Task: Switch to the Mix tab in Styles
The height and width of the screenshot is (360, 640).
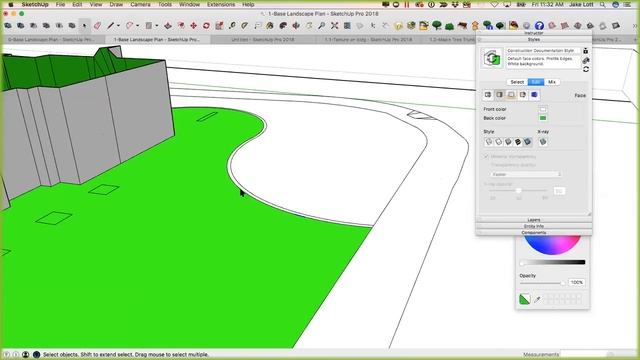Action: 552,82
